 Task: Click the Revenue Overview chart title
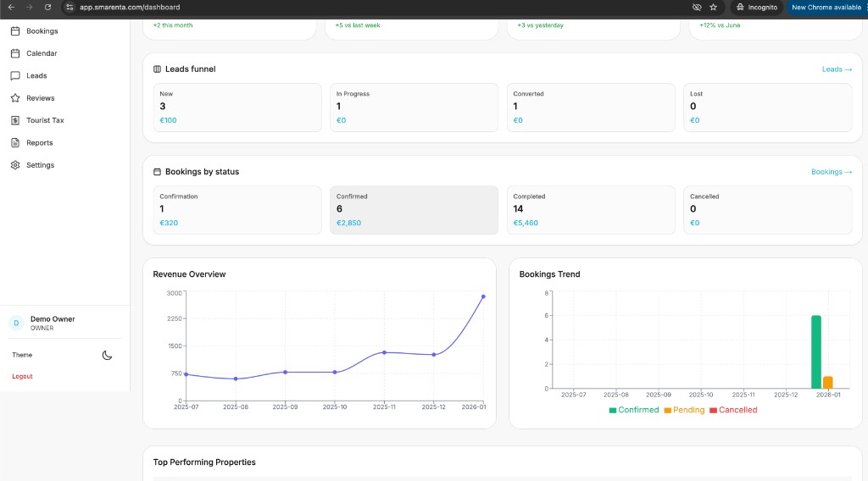[189, 274]
